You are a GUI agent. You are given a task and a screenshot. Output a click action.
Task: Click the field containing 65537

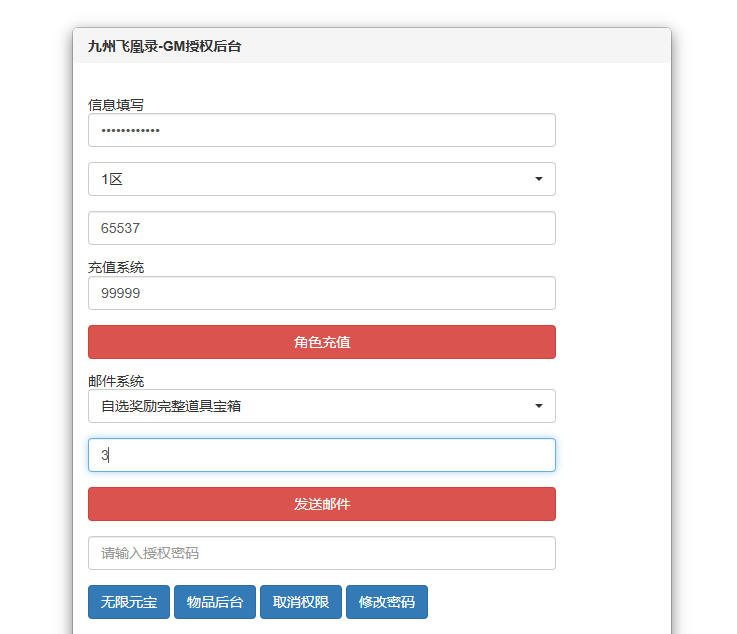tap(321, 228)
